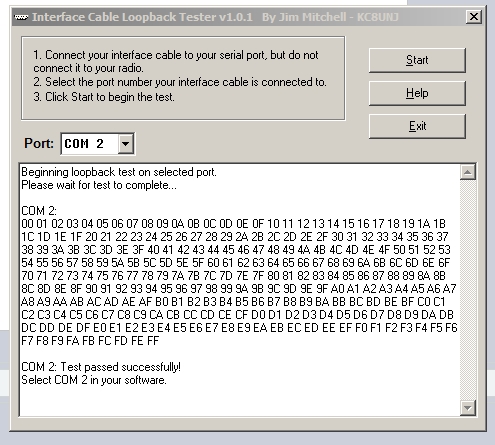This screenshot has width=495, height=445.
Task: Click the hex row starting with F7 F8
Action: click(90, 341)
